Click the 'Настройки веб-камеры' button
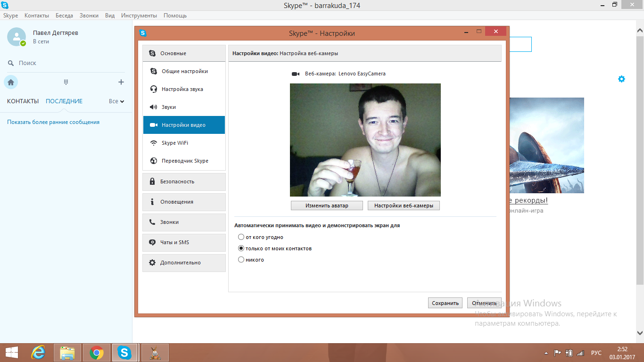 point(404,206)
